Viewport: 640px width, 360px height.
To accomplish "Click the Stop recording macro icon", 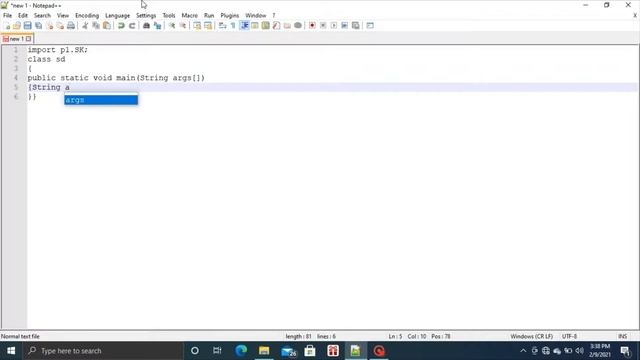I will click(323, 26).
